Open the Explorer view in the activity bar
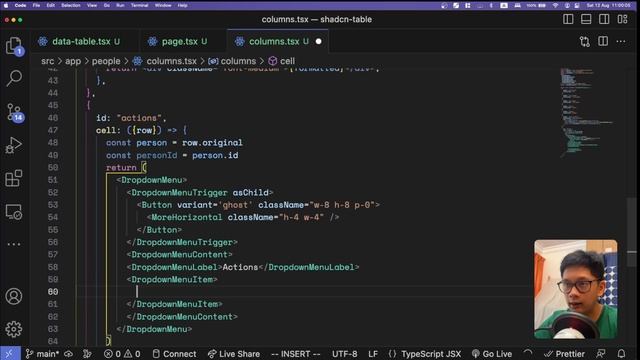640x360 pixels. click(x=14, y=46)
